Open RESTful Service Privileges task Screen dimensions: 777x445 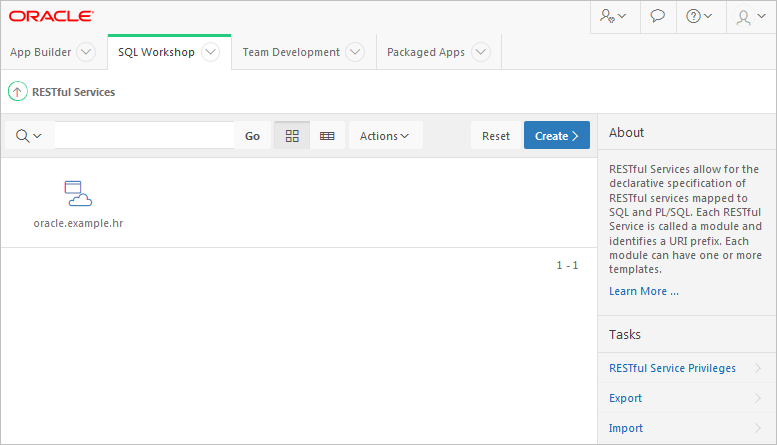tap(672, 368)
